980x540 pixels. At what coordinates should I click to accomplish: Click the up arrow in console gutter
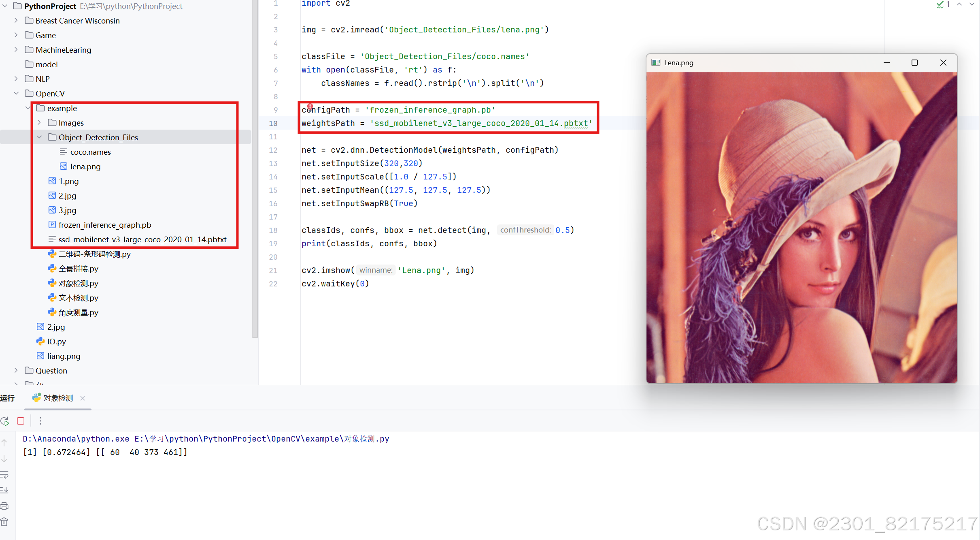pos(4,443)
